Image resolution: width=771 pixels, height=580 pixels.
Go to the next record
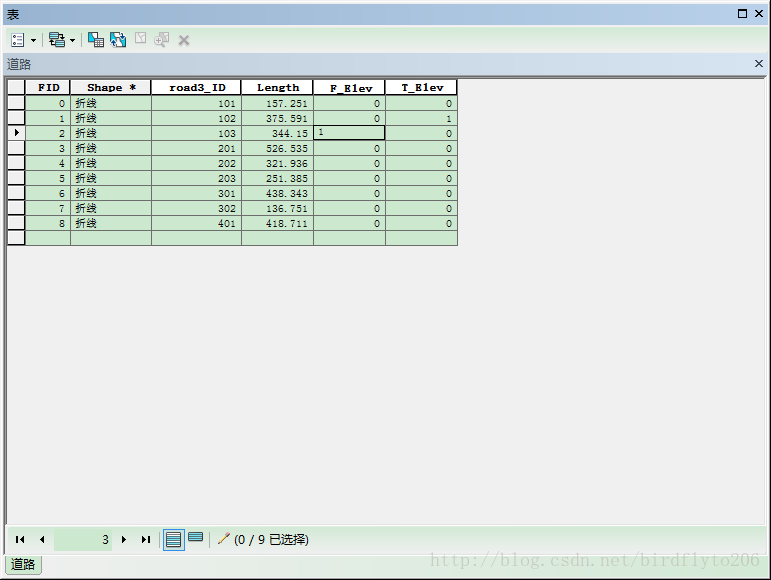tap(124, 539)
